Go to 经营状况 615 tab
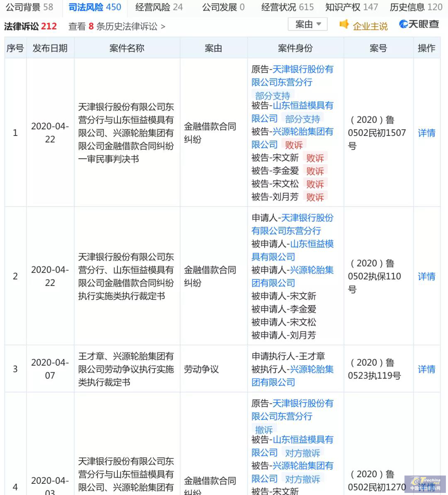 [287, 7]
